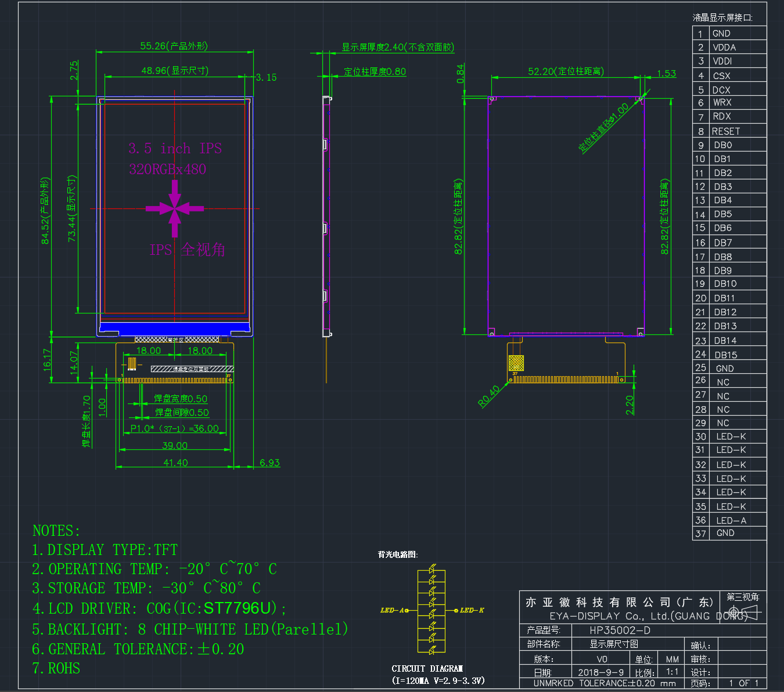Click the CIRCUIT DIAGRAM caption
Screen dimensions: 784x692
coord(427,669)
